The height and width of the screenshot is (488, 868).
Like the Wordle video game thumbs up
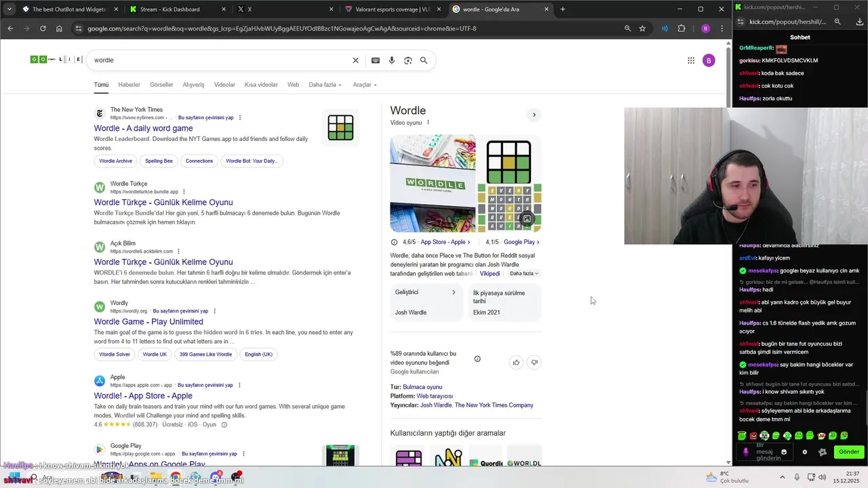(516, 363)
